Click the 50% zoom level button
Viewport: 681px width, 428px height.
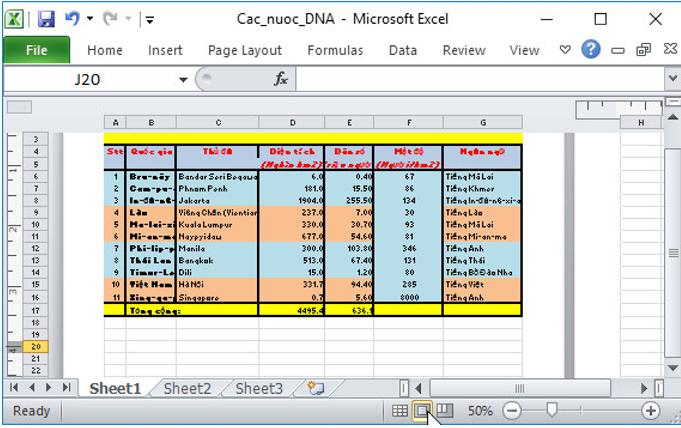tap(480, 410)
